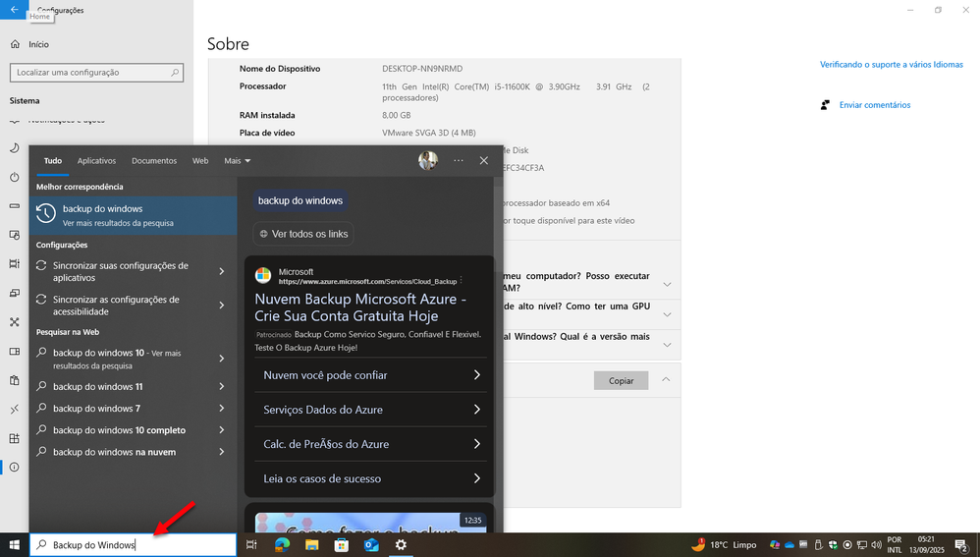
Task: Click the Settings gear on the taskbar
Action: [x=401, y=544]
